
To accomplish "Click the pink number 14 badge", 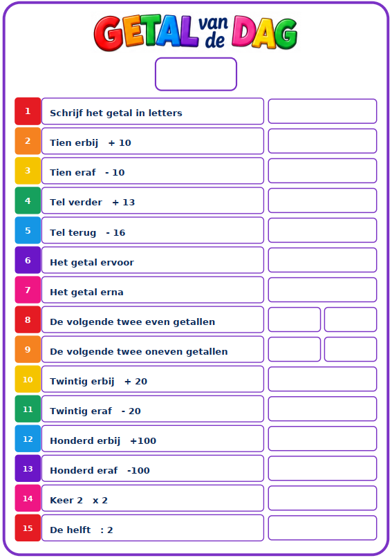I will 28,499.
